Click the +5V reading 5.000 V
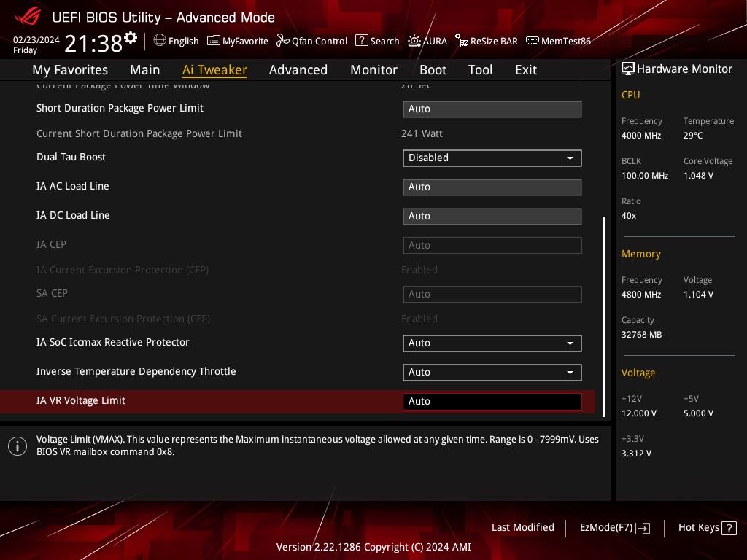747x560 pixels. [x=698, y=413]
